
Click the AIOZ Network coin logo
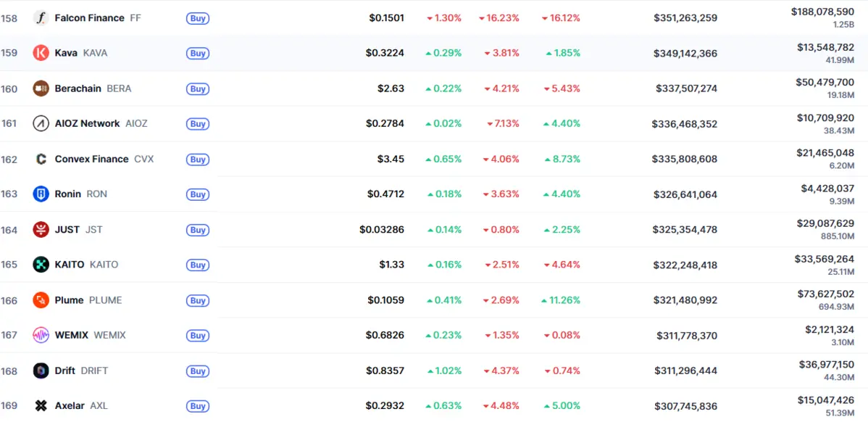[x=41, y=123]
